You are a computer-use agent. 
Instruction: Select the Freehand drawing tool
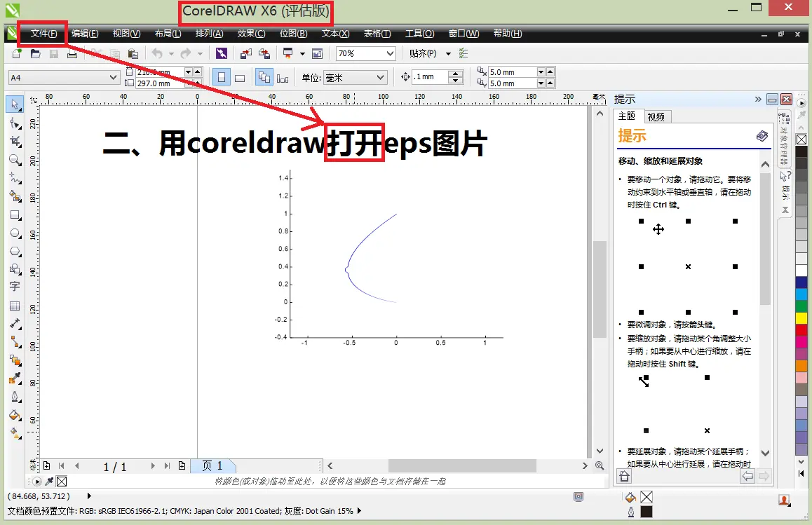point(15,178)
